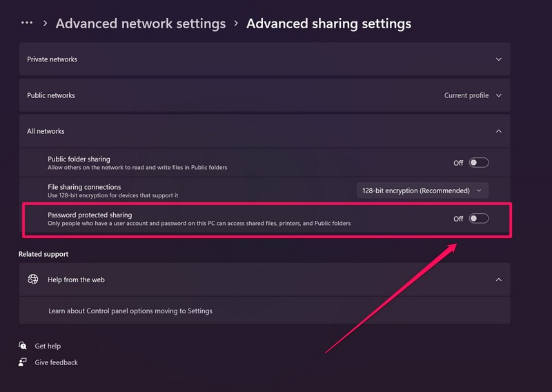The width and height of the screenshot is (552, 392).
Task: Open the 128-bit encryption dropdown
Action: tap(422, 190)
